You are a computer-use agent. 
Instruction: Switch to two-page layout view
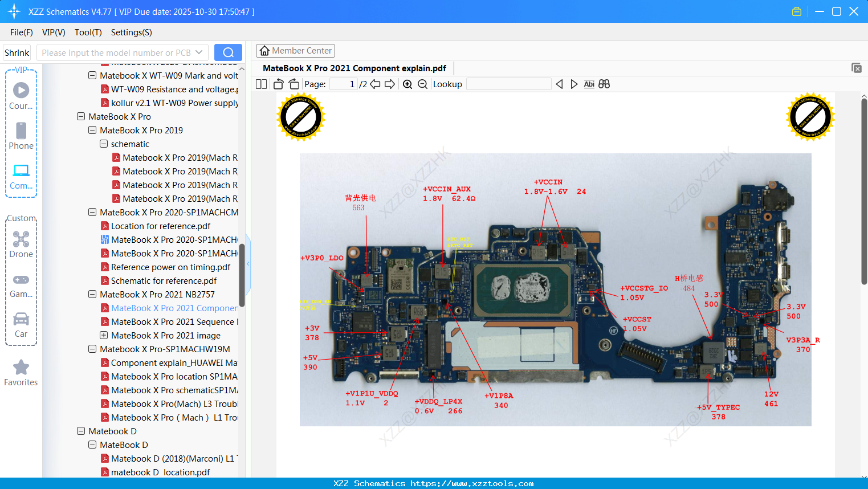(262, 84)
